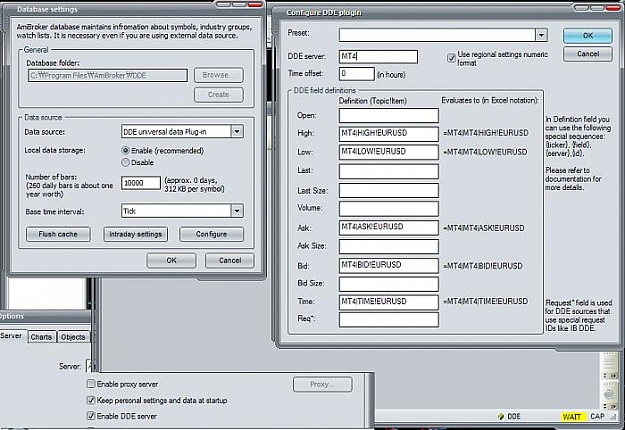
Task: Click =MT4|MT4|LOW!EURUSD evaluated text
Action: click(485, 152)
